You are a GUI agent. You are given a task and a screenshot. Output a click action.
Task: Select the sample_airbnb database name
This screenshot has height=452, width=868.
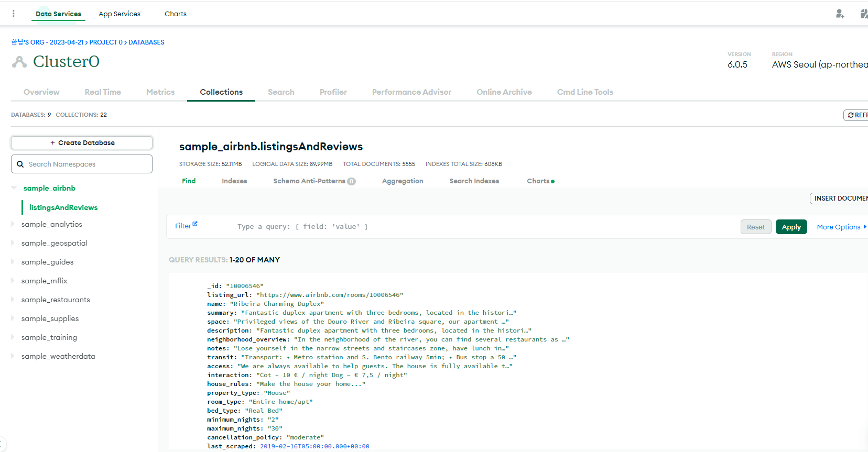coord(49,188)
